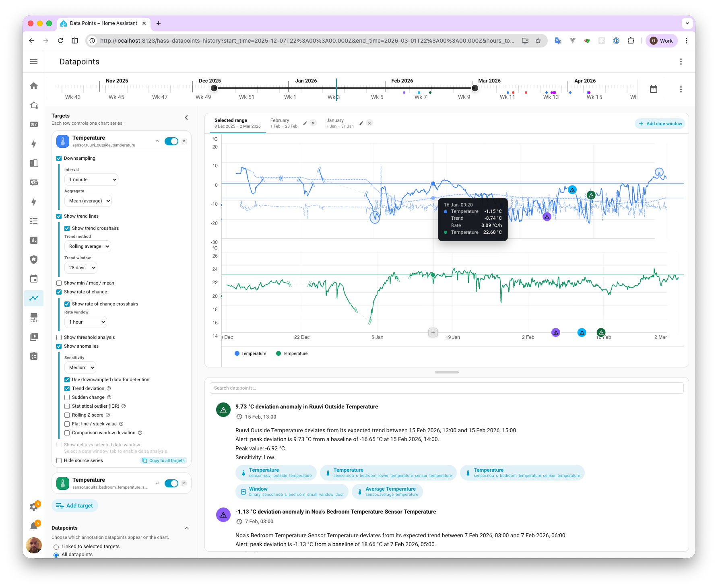The width and height of the screenshot is (718, 588).
Task: Go to the Overview home icon in sidebar
Action: tap(34, 86)
